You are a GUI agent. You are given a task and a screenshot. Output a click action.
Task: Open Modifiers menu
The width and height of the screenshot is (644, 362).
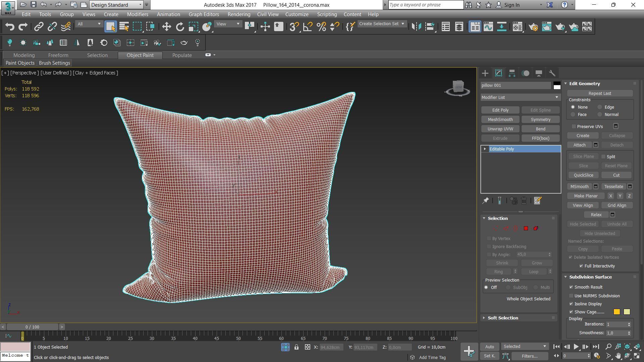138,14
